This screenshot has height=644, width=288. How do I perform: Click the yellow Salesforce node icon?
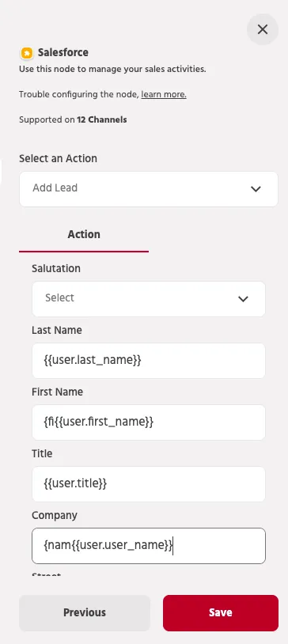point(27,53)
